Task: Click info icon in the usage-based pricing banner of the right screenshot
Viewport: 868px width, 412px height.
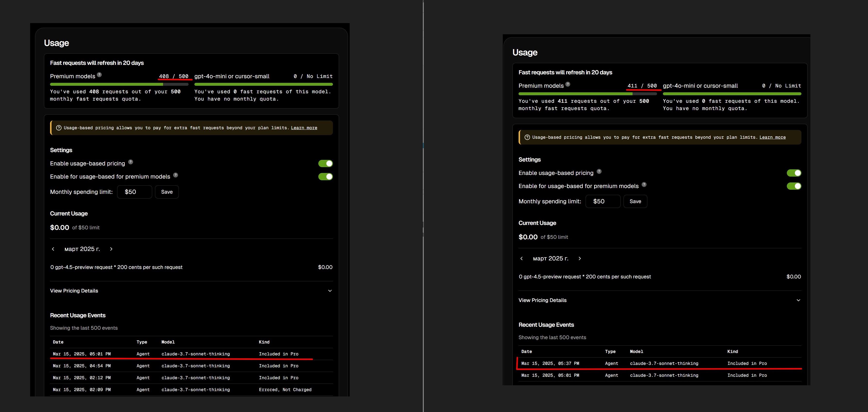Action: (x=527, y=137)
